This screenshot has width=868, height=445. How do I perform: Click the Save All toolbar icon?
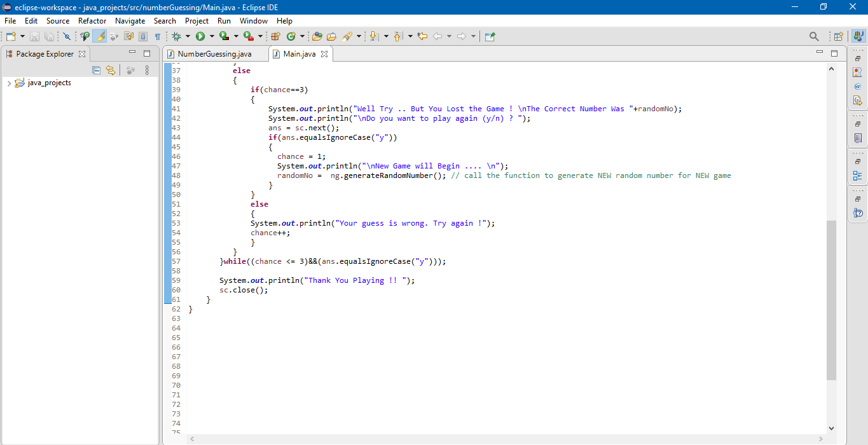point(49,36)
